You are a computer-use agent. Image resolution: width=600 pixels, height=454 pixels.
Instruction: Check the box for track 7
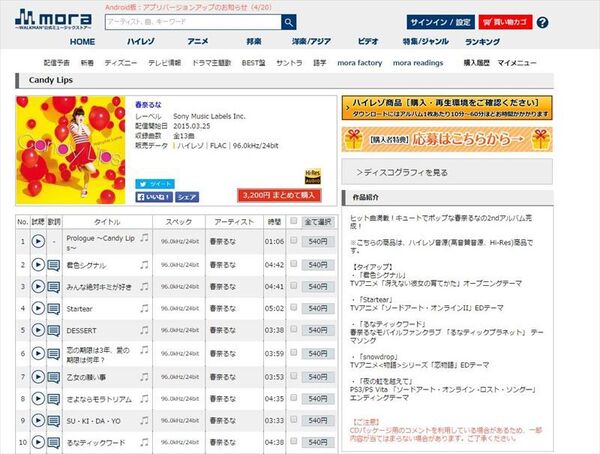click(293, 376)
